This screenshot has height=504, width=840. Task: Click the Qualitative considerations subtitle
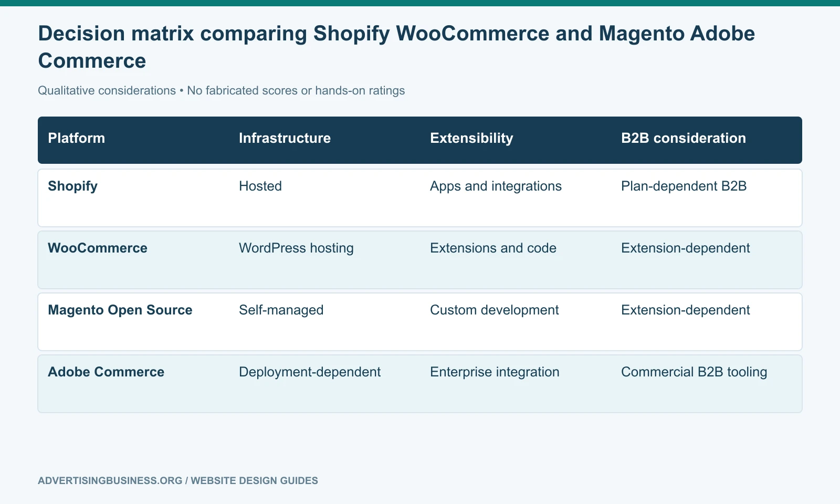click(221, 90)
